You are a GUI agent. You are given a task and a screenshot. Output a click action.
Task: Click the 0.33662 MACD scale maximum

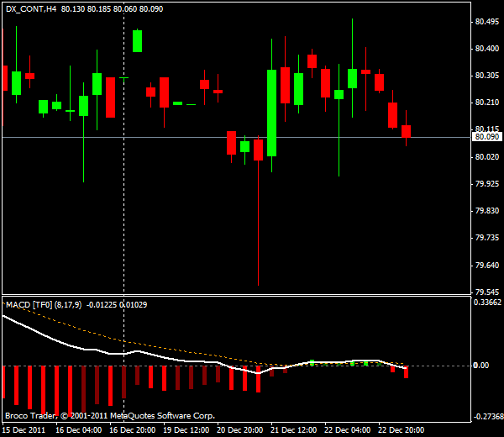click(487, 303)
